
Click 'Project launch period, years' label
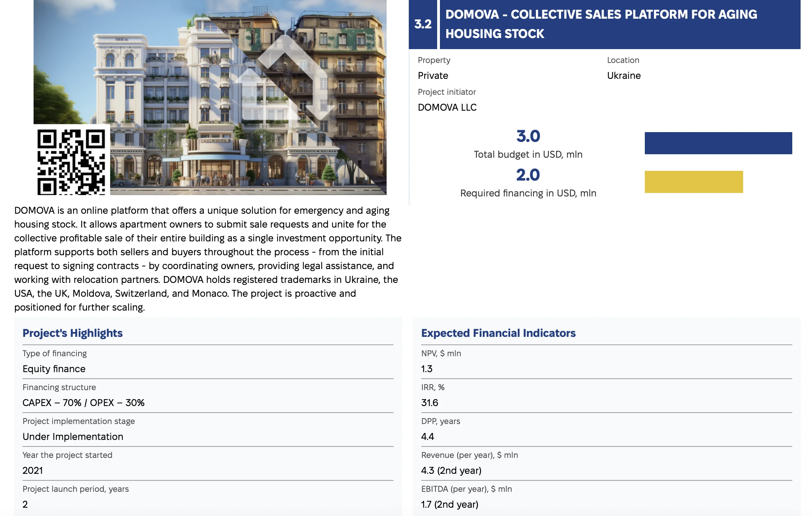click(75, 489)
